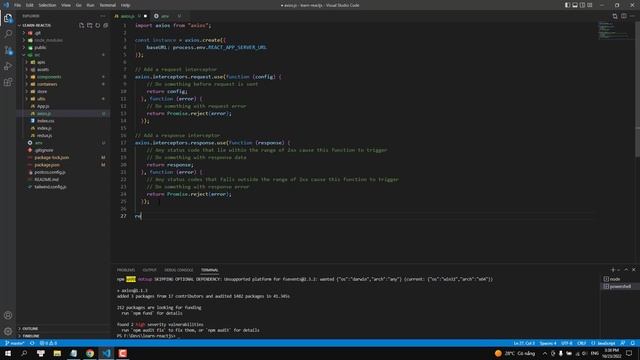Open the Source Control view

pos(8,50)
